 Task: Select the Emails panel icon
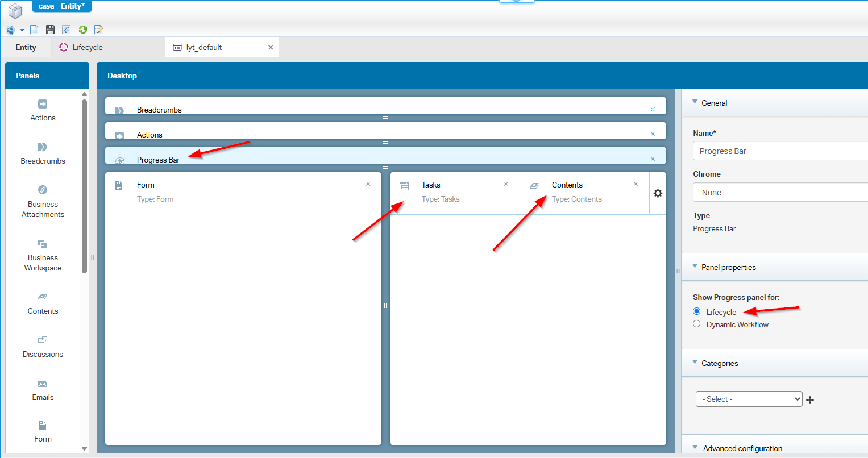pos(43,384)
